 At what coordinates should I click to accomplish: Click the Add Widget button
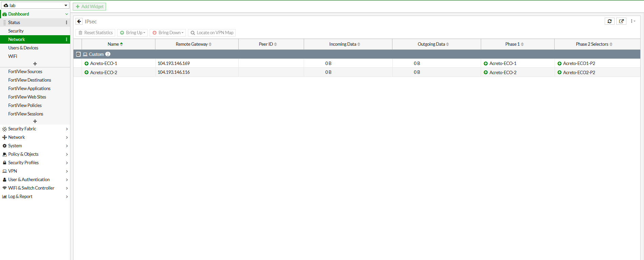[x=89, y=6]
